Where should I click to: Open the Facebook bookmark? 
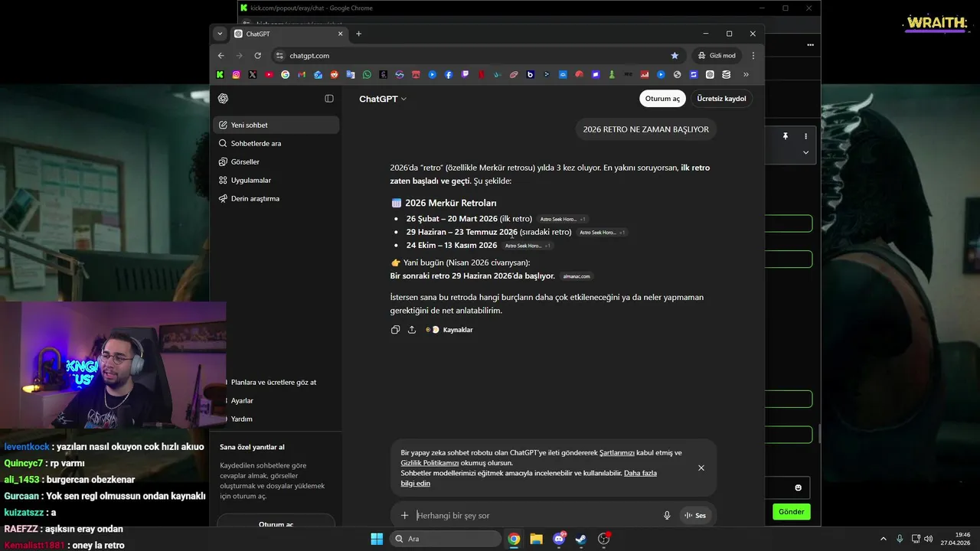(x=449, y=74)
